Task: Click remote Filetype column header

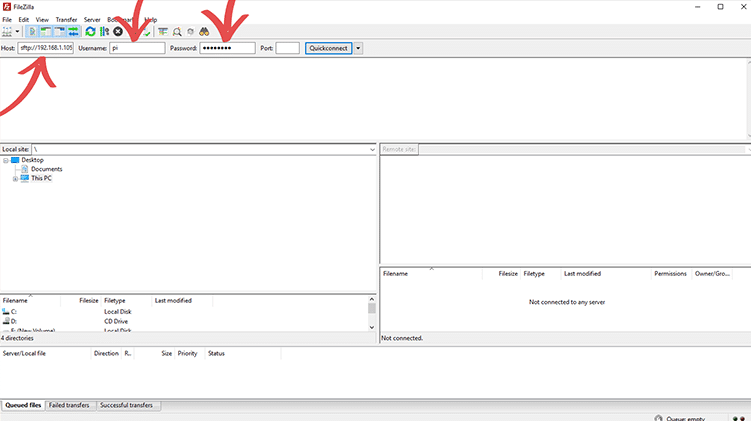Action: pyautogui.click(x=540, y=274)
